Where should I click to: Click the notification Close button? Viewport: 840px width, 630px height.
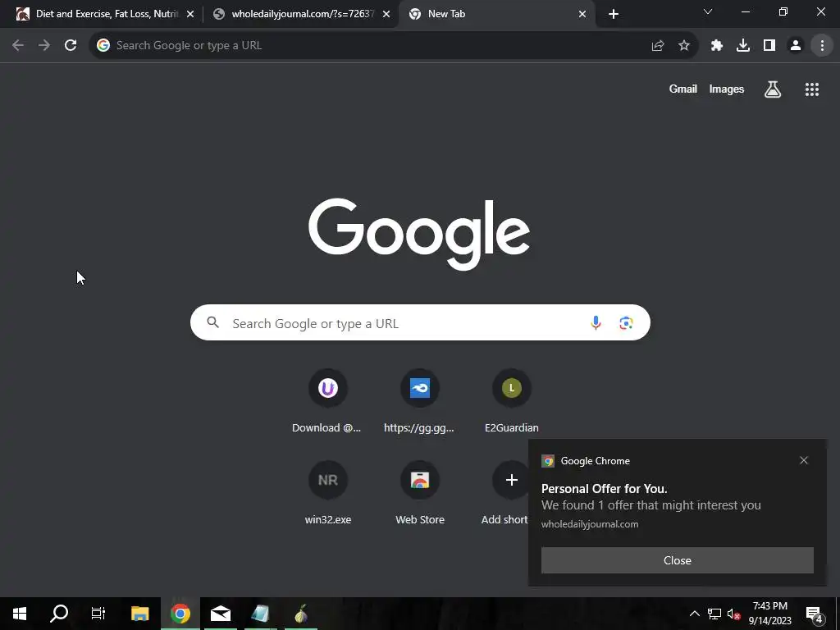(677, 560)
